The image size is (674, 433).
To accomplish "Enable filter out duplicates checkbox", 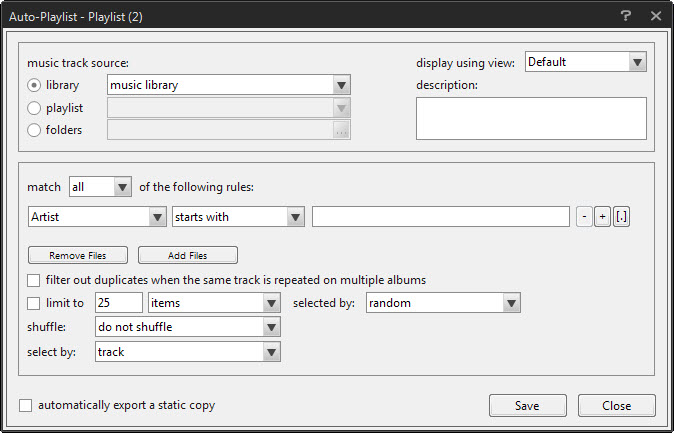I will click(34, 280).
